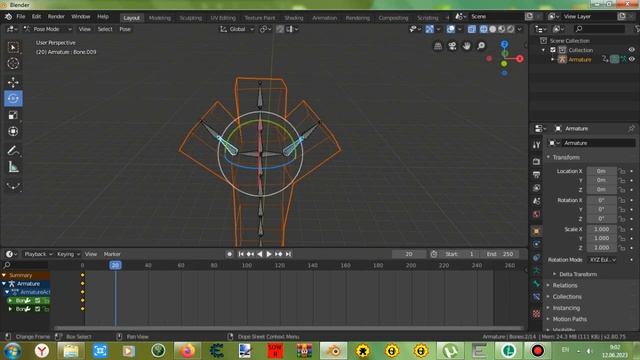Image resolution: width=640 pixels, height=360 pixels.
Task: Select the Select Box tool in toolbar
Action: point(13,47)
